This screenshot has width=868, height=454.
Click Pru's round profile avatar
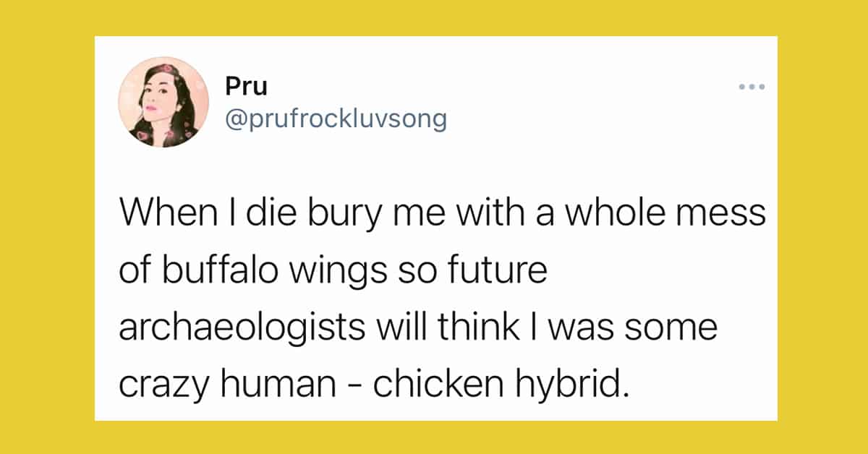point(163,102)
